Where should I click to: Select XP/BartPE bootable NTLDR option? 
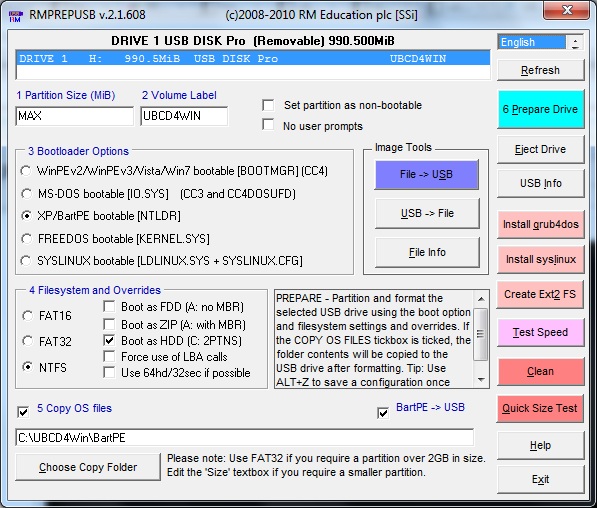pyautogui.click(x=26, y=216)
